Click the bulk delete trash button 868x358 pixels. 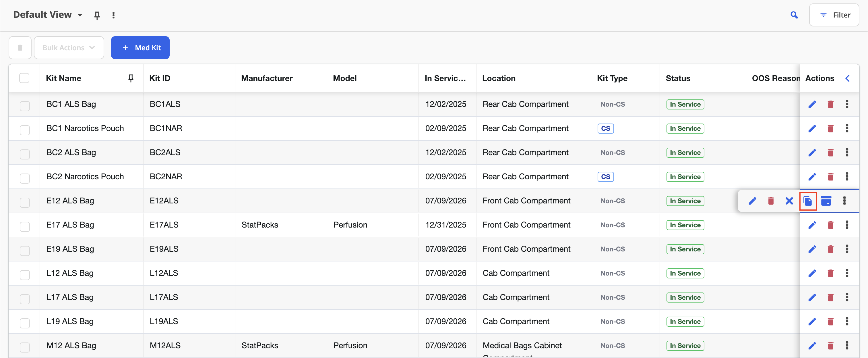coord(20,48)
